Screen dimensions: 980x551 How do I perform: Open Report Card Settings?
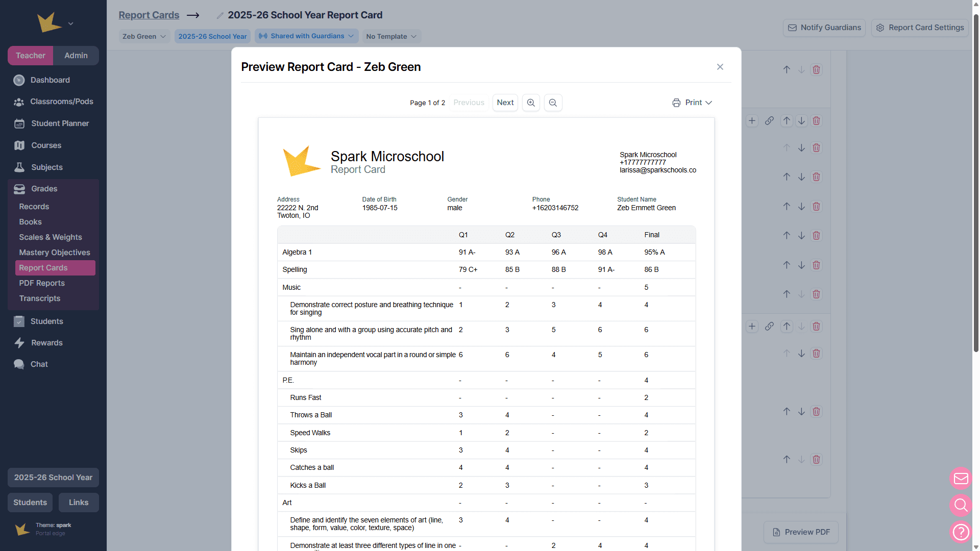pyautogui.click(x=920, y=28)
